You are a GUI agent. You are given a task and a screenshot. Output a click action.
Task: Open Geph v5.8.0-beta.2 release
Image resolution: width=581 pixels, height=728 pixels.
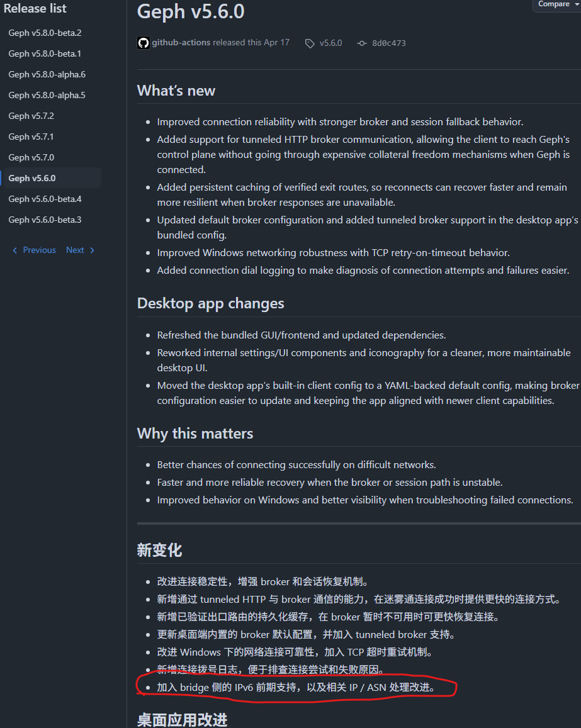[x=45, y=33]
